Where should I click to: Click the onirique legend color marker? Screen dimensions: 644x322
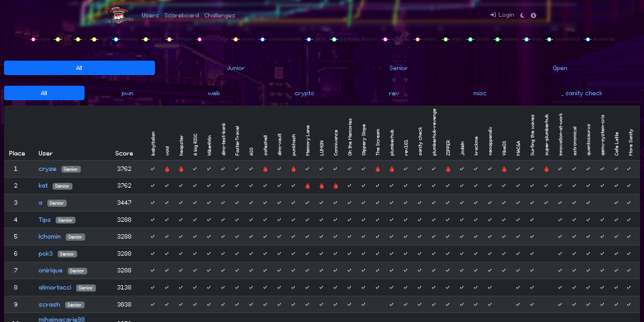[169, 39]
